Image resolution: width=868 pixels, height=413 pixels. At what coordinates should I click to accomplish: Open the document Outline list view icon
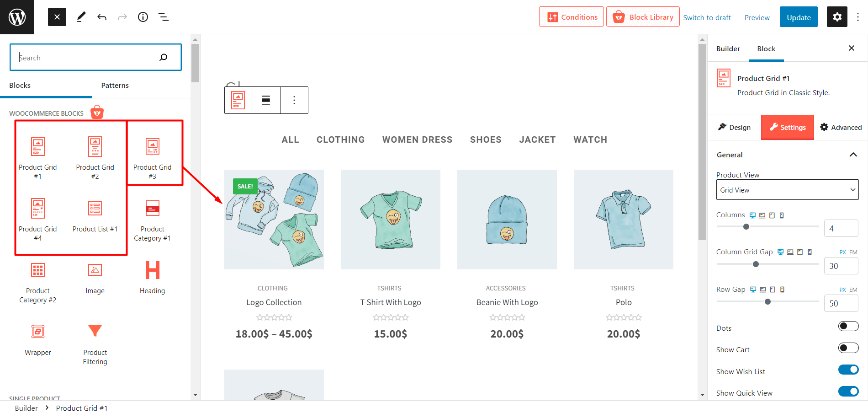tap(163, 17)
